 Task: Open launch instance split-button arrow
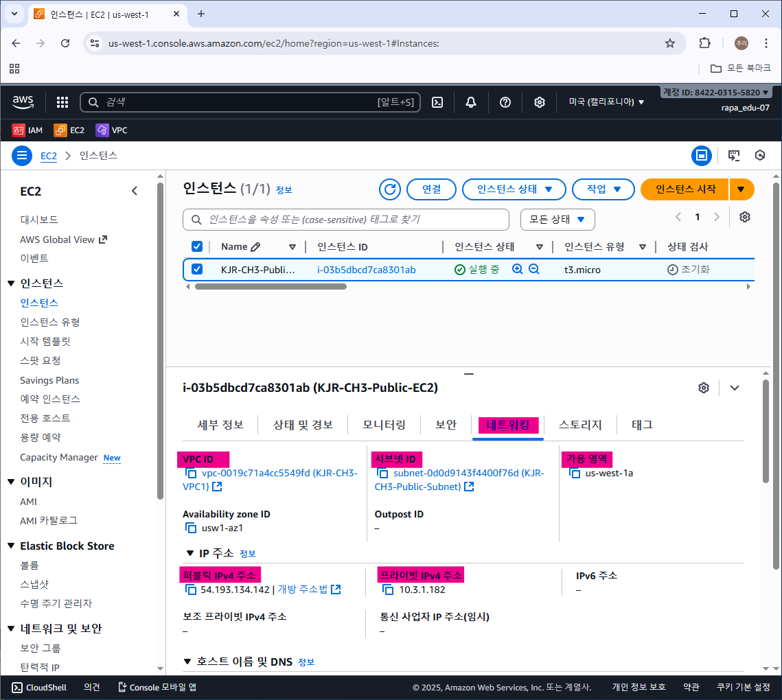(x=741, y=189)
